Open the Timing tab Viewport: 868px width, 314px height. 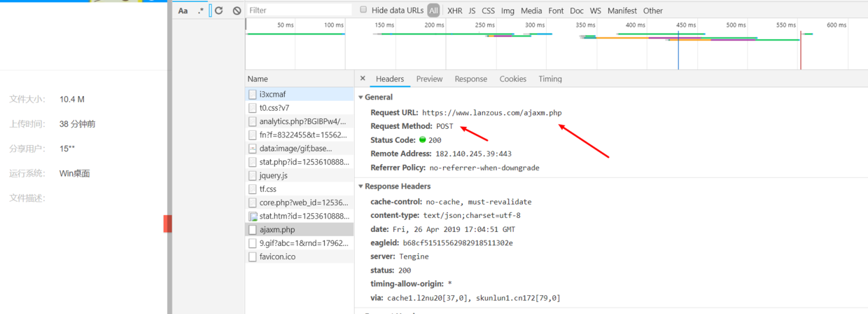tap(550, 78)
